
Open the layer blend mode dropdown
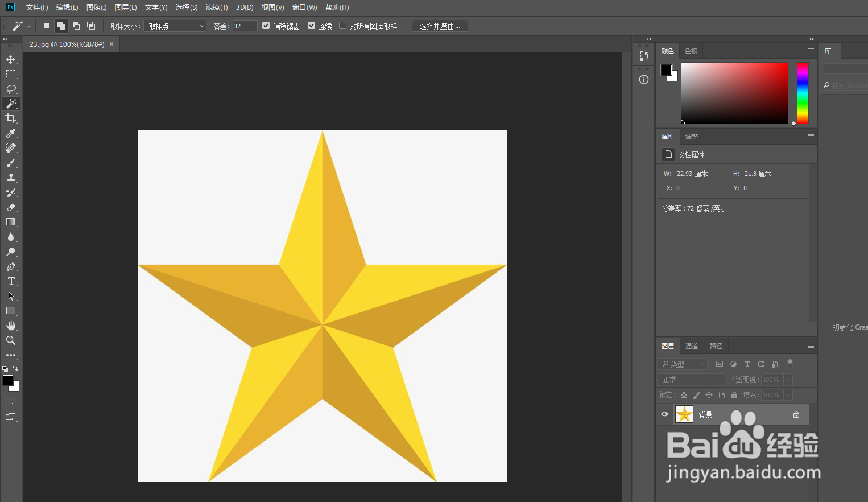(x=692, y=380)
